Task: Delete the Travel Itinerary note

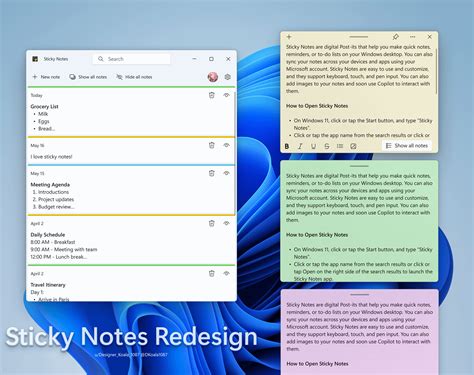Action: point(212,274)
